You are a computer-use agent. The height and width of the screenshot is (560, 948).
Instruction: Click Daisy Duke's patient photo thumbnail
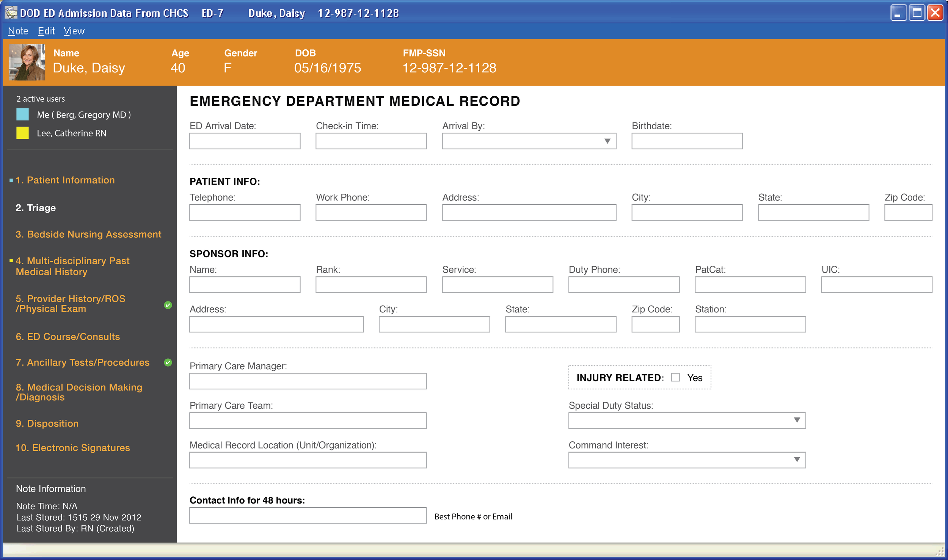click(27, 62)
